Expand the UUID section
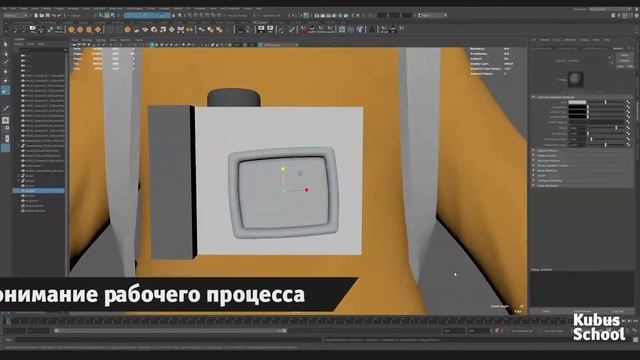 click(540, 175)
